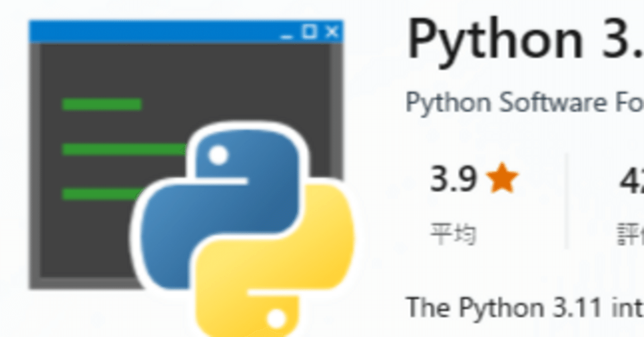Click the close glyph in the logo titlebar
This screenshot has width=644, height=337.
(332, 32)
